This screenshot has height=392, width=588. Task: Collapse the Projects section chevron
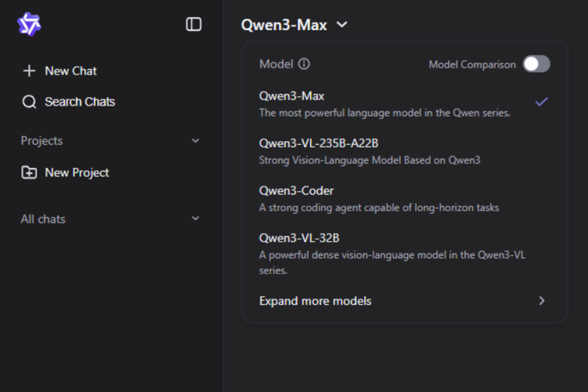(x=195, y=141)
